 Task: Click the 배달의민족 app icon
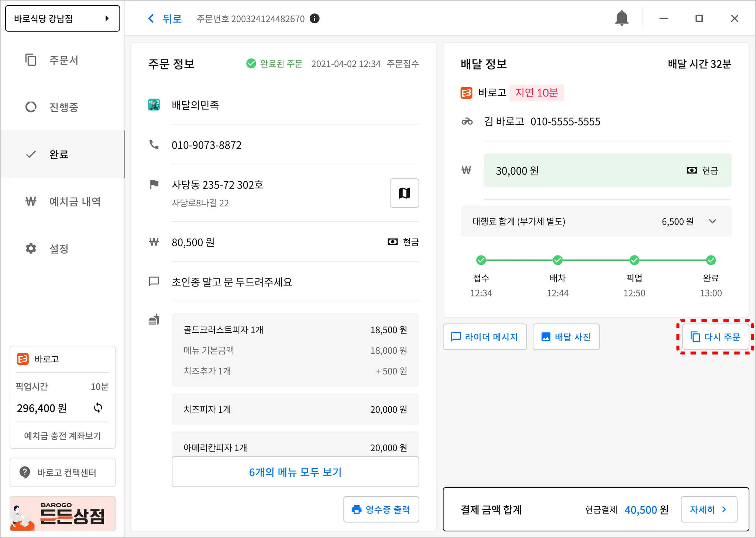pyautogui.click(x=154, y=105)
